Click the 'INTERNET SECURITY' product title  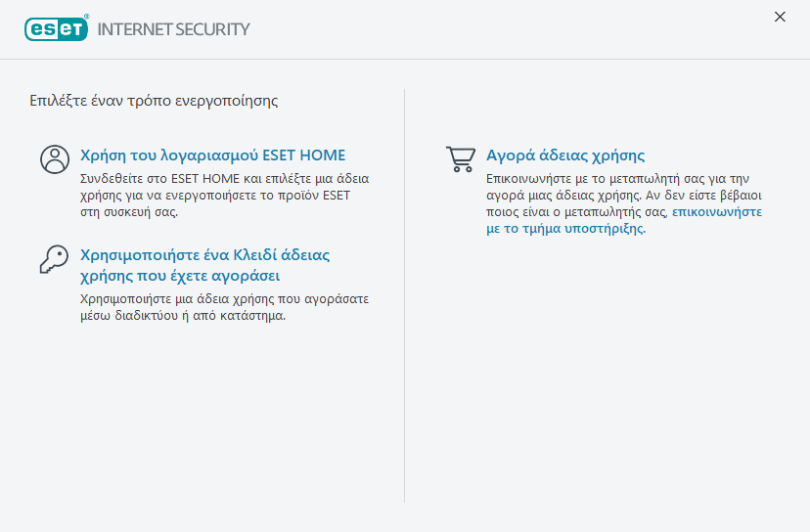173,29
